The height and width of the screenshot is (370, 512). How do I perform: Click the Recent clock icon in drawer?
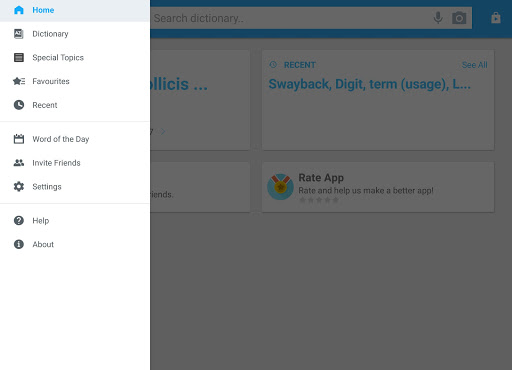pyautogui.click(x=19, y=105)
